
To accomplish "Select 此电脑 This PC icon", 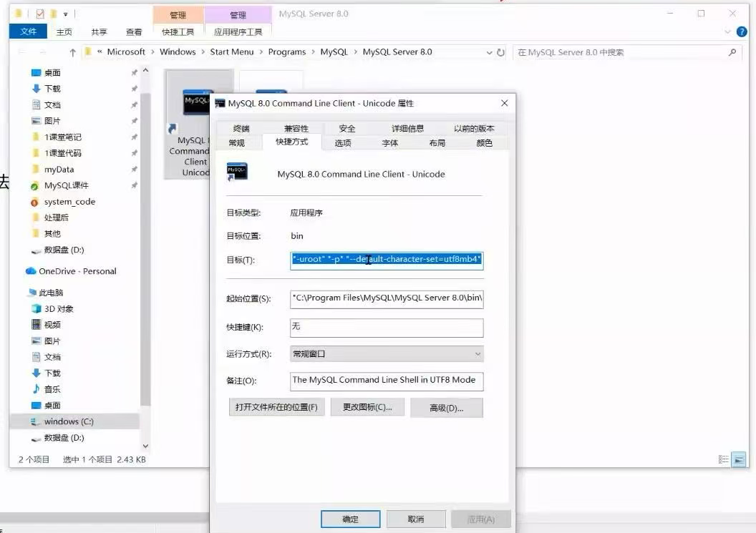I will (x=32, y=292).
